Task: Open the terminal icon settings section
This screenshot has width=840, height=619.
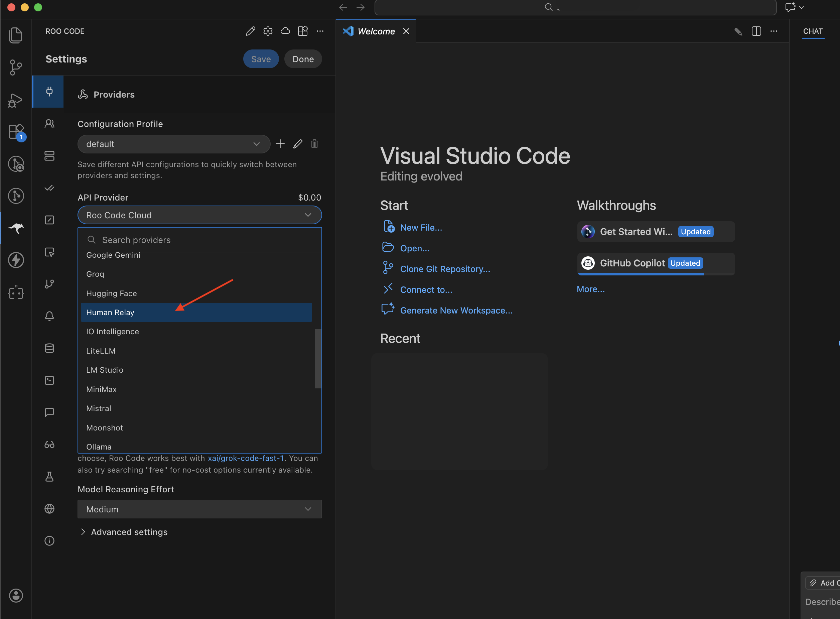Action: (x=49, y=380)
